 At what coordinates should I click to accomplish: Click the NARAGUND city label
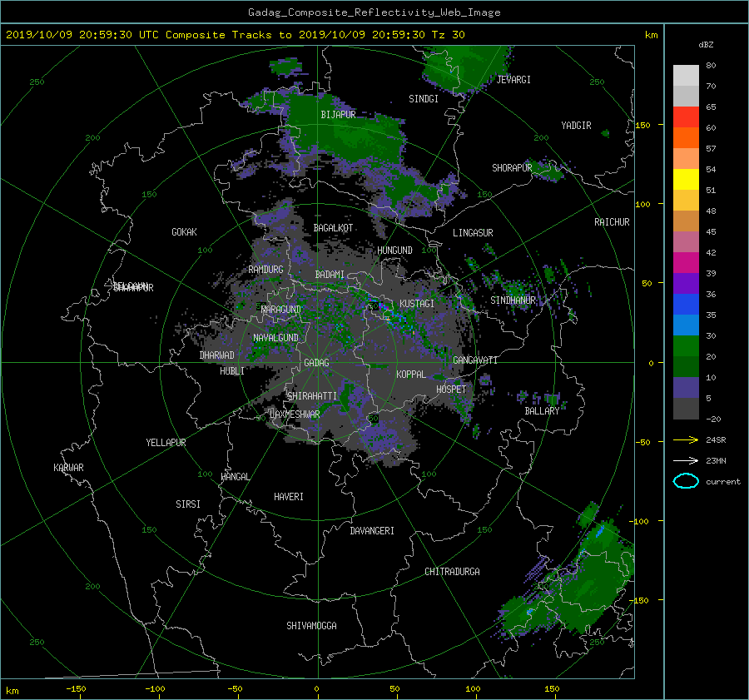tap(281, 310)
